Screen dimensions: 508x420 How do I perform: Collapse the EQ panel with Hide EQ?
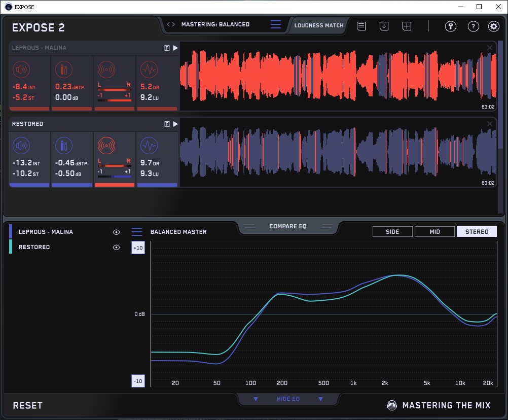[x=288, y=399]
